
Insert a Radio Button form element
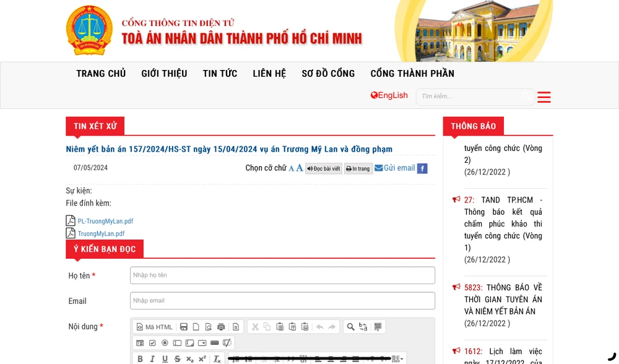click(x=165, y=342)
